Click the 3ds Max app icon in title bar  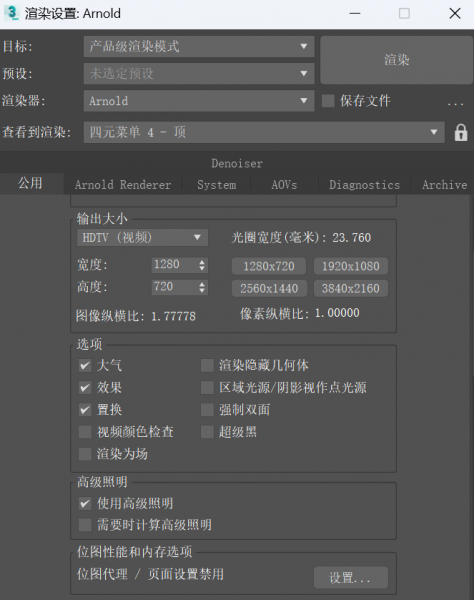(x=11, y=13)
